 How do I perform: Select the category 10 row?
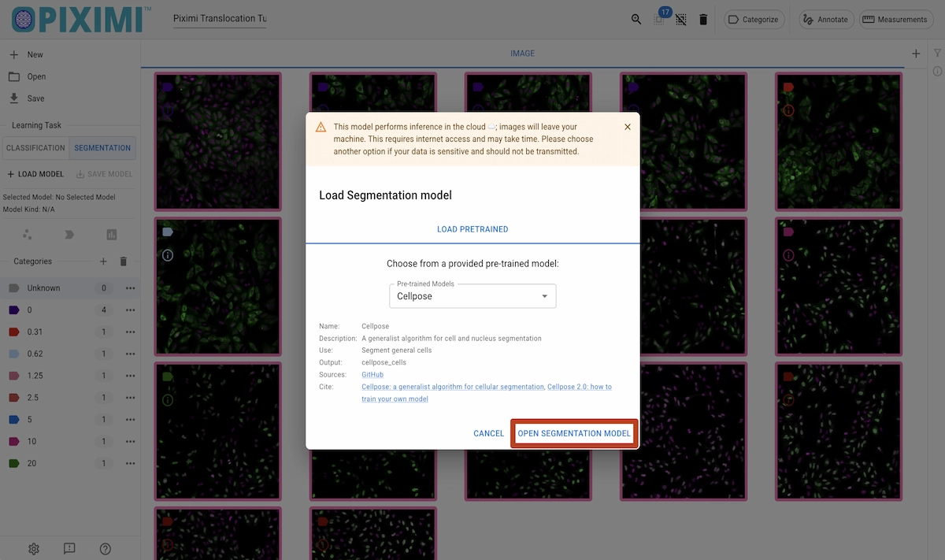pos(70,442)
